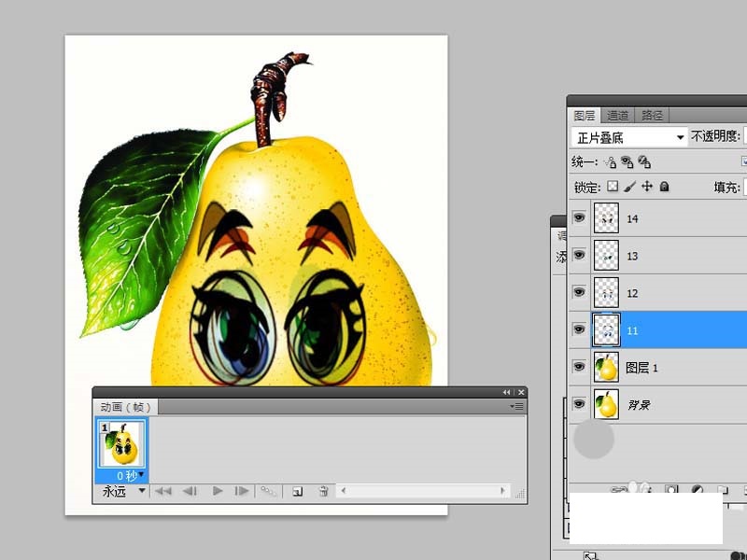Switch to the 通道 channels tab
The image size is (747, 560).
[620, 114]
